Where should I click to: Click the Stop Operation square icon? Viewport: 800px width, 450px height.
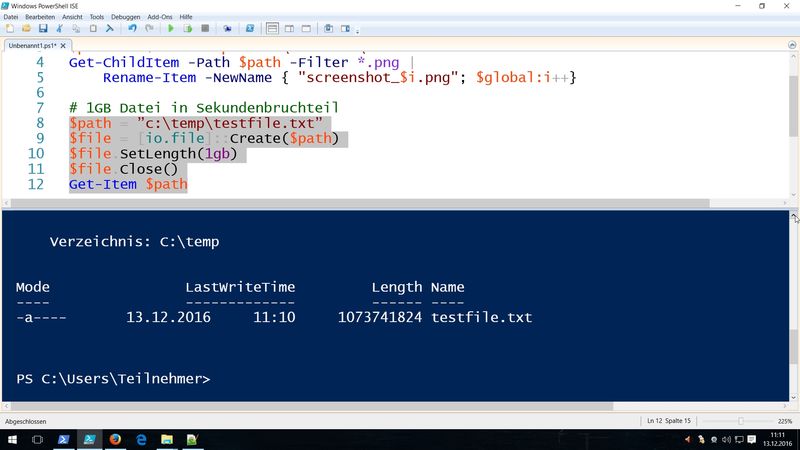pyautogui.click(x=205, y=29)
